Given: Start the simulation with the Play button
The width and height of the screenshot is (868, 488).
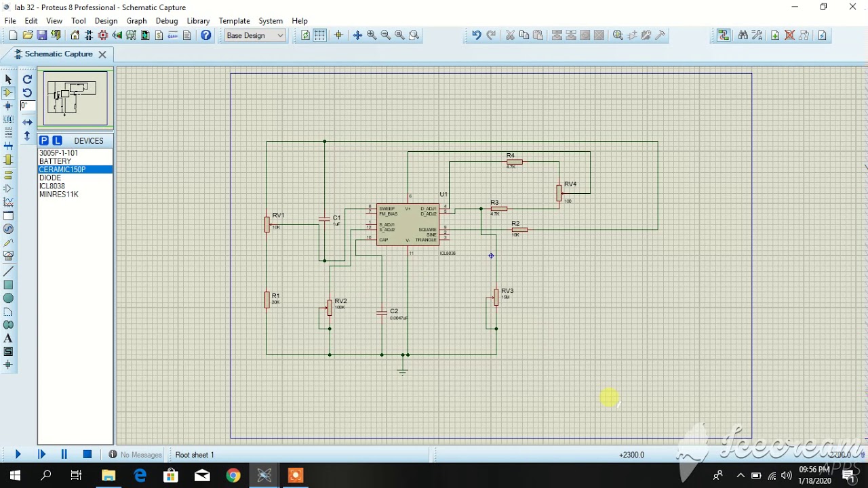Looking at the screenshot, I should point(18,455).
